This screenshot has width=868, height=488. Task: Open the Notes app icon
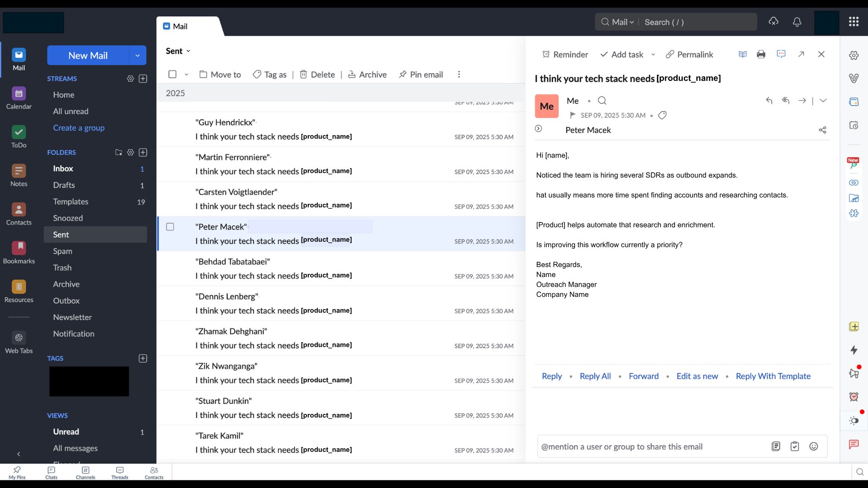[19, 176]
